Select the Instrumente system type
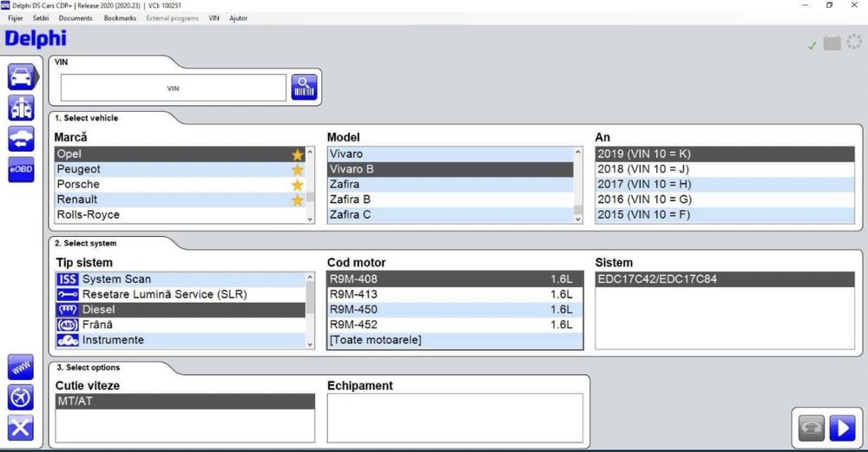 coord(180,340)
